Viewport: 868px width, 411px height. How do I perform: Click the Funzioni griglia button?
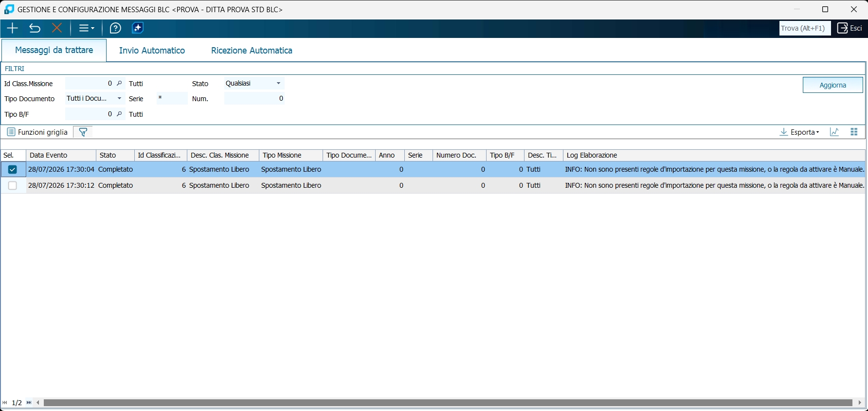coord(37,132)
